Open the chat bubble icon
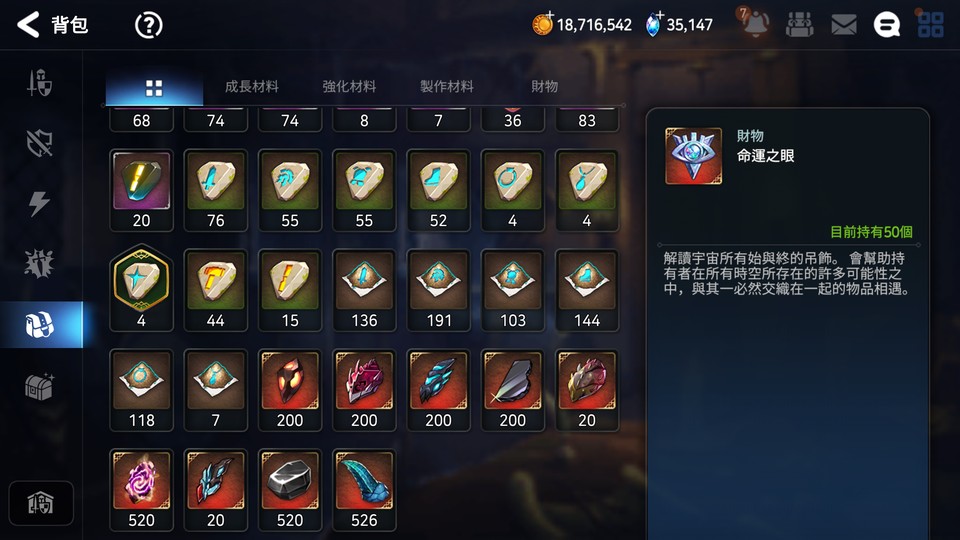 pyautogui.click(x=887, y=25)
